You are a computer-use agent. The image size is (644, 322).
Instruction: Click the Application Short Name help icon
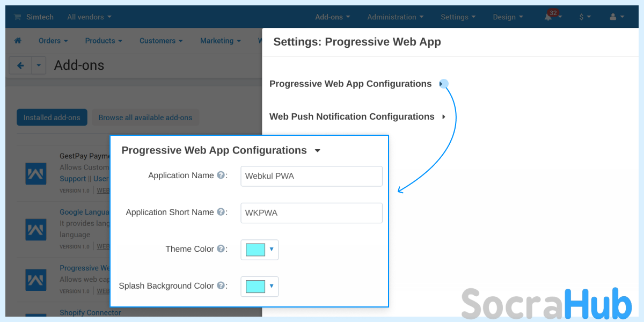220,212
